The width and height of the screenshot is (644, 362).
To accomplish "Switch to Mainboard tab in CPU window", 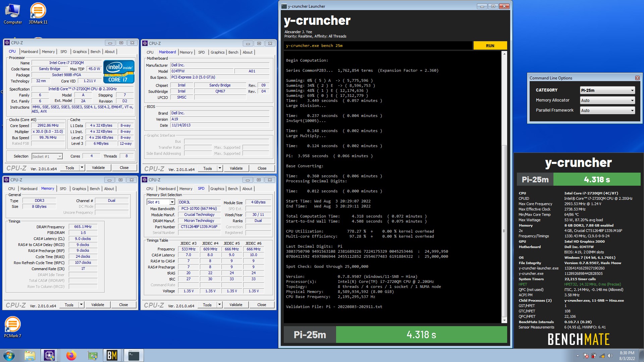I will (x=30, y=52).
